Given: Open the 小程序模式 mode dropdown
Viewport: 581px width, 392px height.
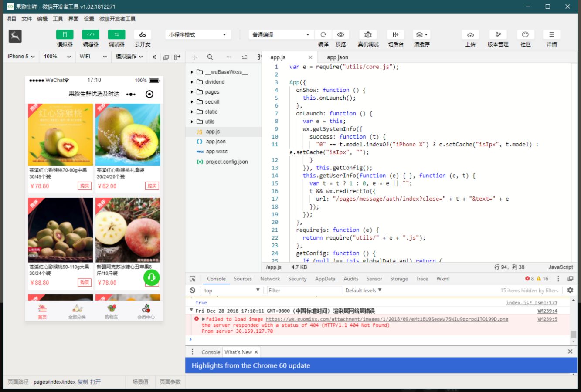Looking at the screenshot, I should [x=198, y=35].
